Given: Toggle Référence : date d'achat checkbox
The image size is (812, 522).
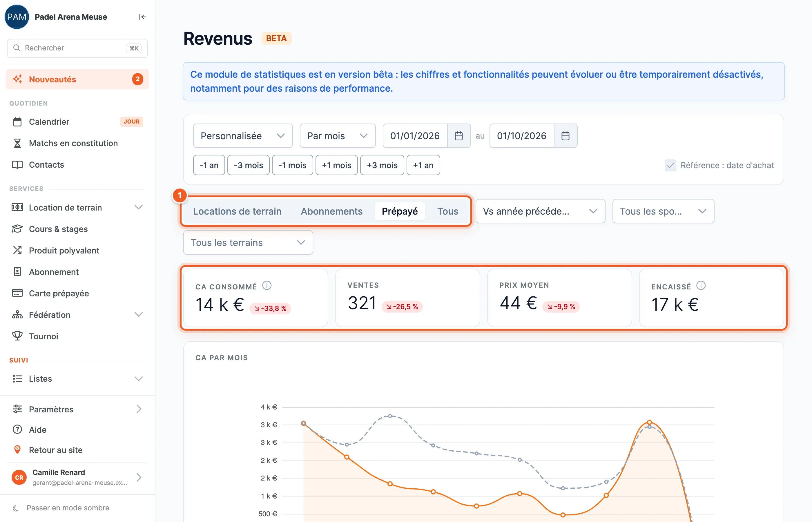Looking at the screenshot, I should tap(670, 165).
